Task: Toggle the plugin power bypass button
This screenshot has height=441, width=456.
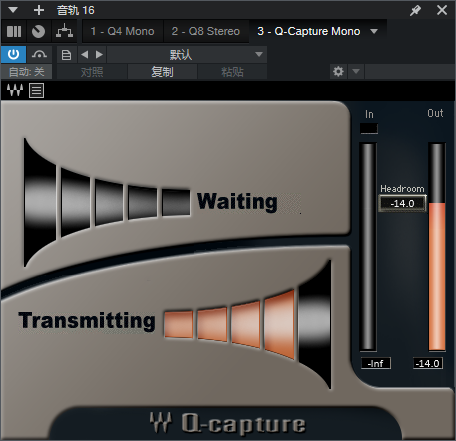Action: (x=13, y=54)
